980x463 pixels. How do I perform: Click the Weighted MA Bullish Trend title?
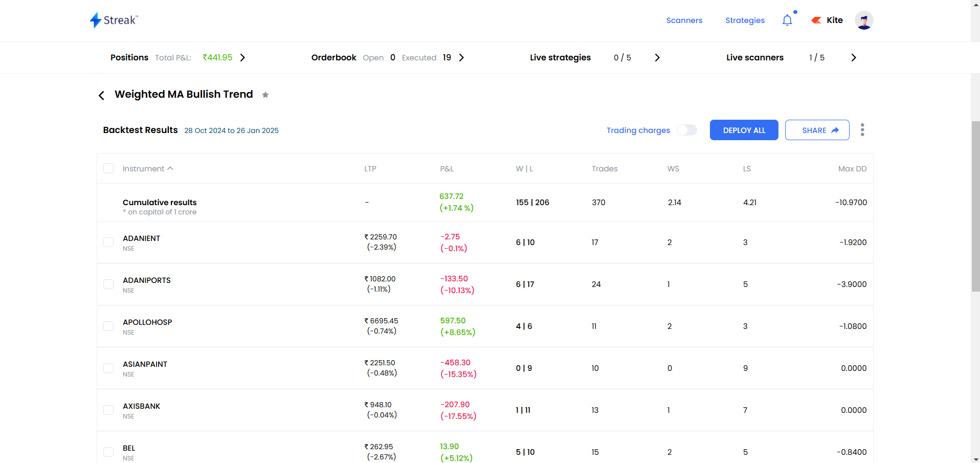[184, 95]
